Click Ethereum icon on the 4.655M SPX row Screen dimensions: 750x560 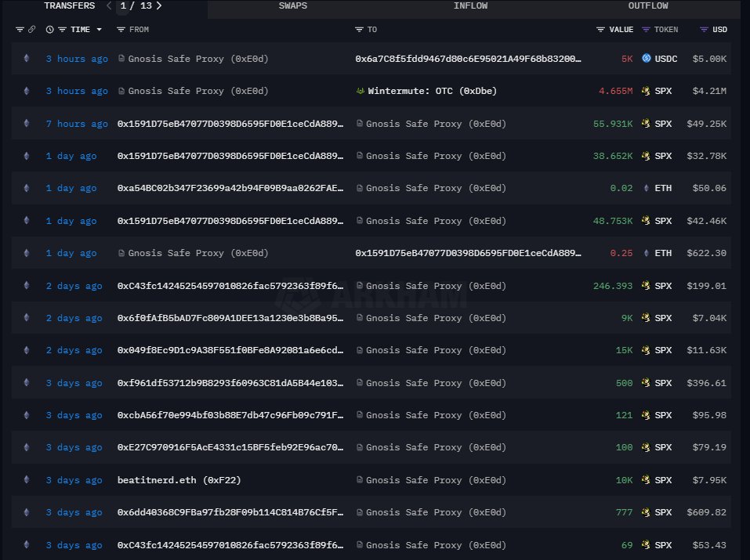(27, 90)
